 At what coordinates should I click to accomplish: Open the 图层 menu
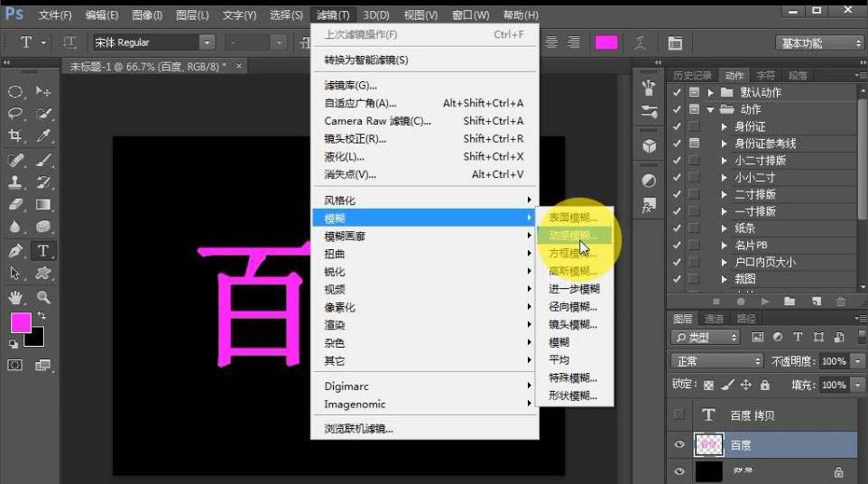click(192, 15)
